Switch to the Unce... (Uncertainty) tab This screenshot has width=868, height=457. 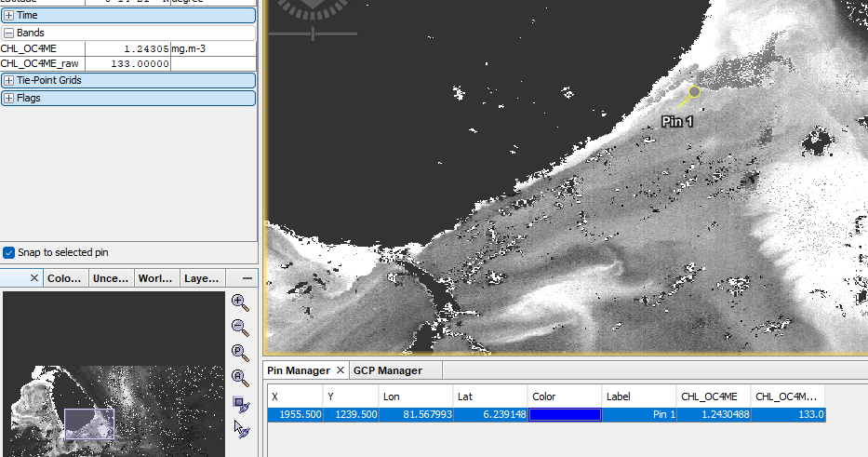click(112, 278)
